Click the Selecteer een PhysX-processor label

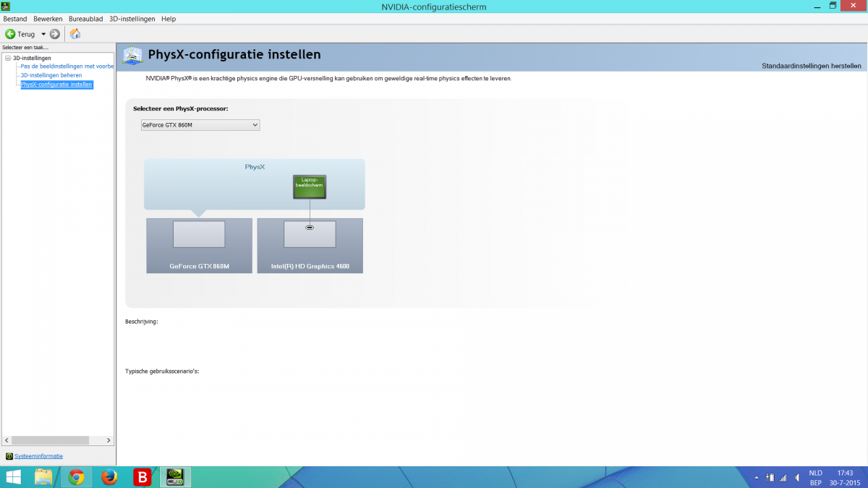click(x=181, y=108)
